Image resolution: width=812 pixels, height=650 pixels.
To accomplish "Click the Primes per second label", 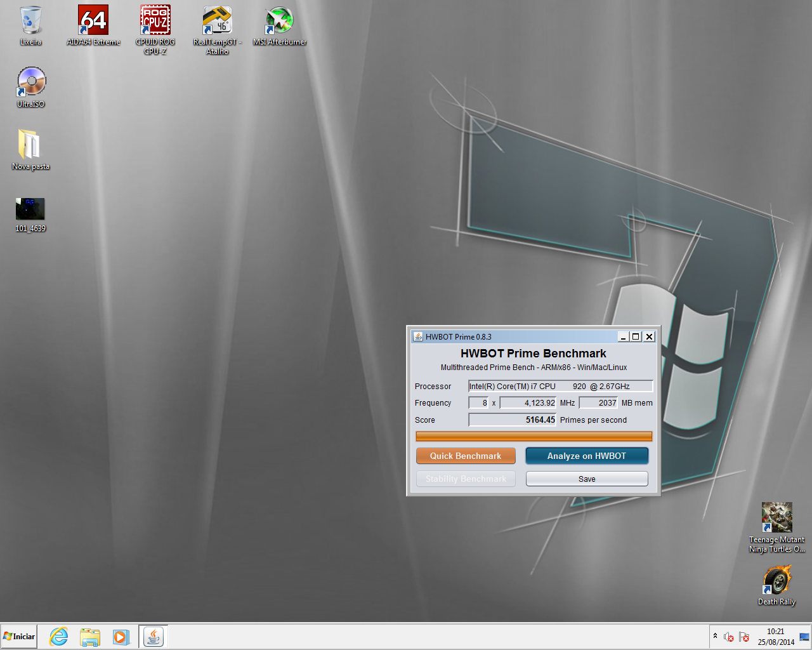I will tap(593, 420).
